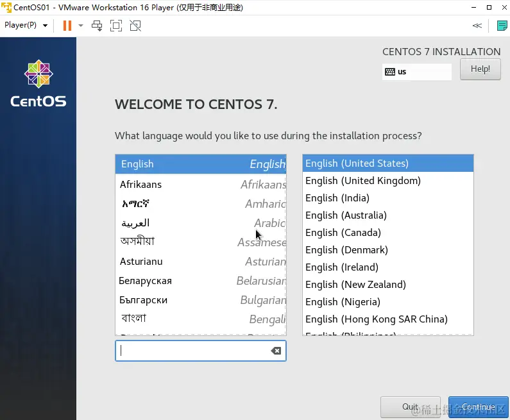Select Asturianu in the language list
510x420 pixels.
(x=201, y=262)
